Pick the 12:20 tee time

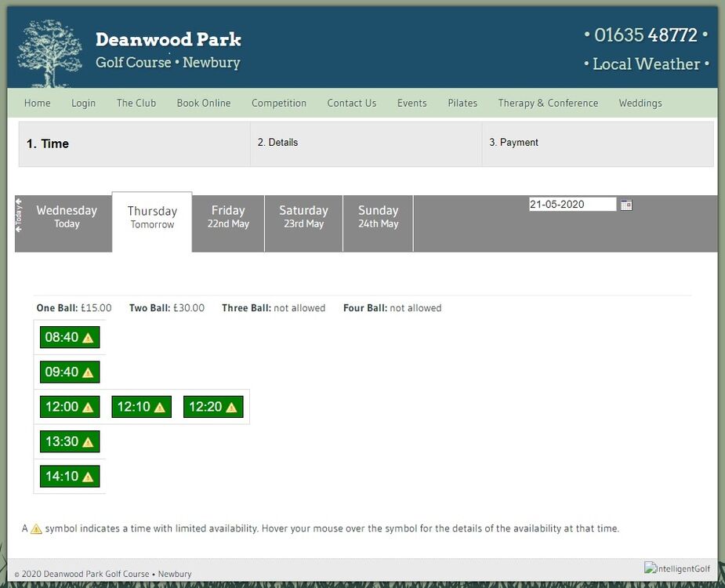tap(213, 407)
